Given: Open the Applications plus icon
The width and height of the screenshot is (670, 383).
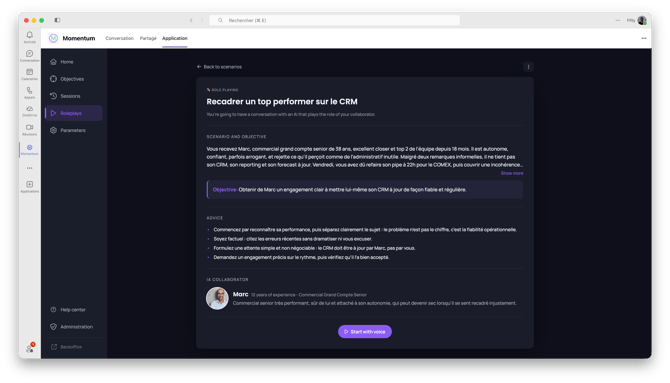Looking at the screenshot, I should point(29,184).
